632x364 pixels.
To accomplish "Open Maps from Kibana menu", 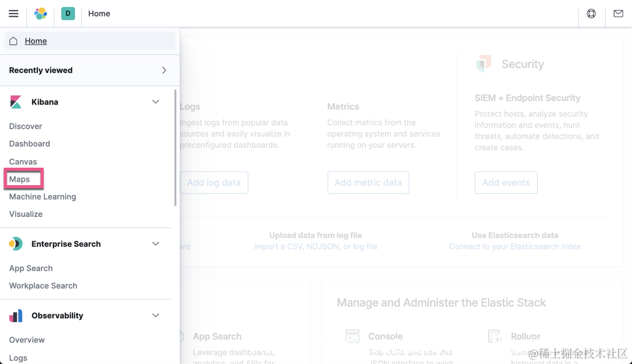I will pyautogui.click(x=19, y=179).
